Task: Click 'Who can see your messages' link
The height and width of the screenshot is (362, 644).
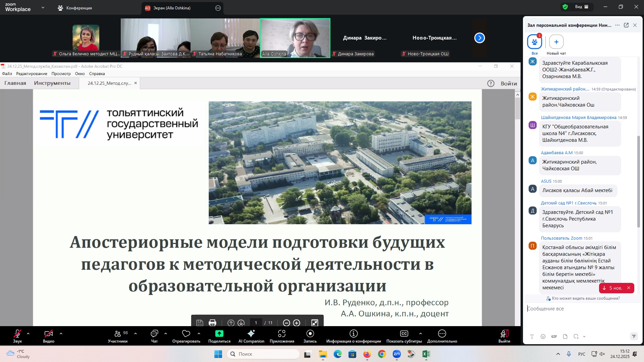Action: click(586, 298)
